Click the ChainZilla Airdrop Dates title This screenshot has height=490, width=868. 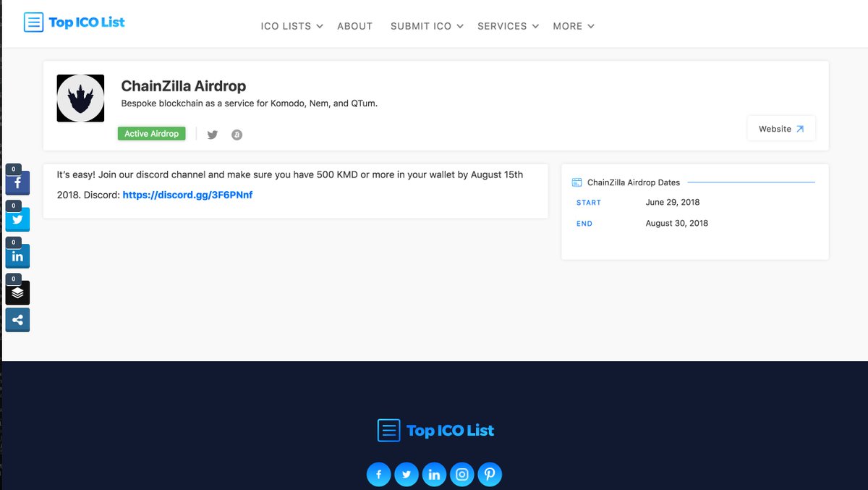634,183
